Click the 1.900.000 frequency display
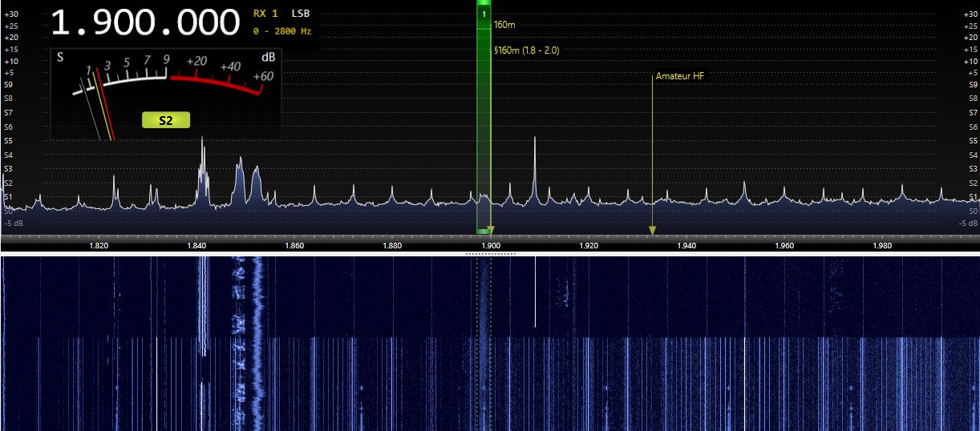 145,23
